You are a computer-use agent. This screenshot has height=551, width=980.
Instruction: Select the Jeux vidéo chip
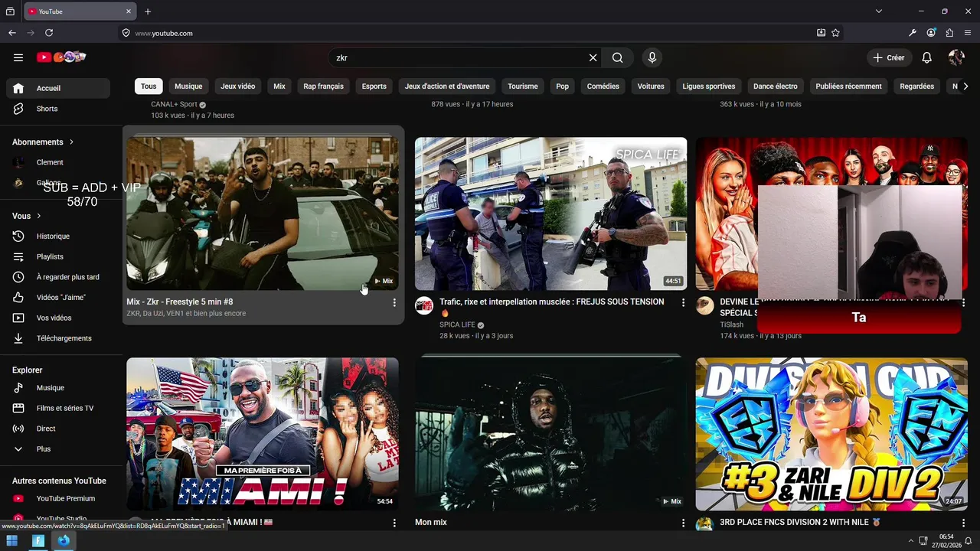[x=238, y=86]
